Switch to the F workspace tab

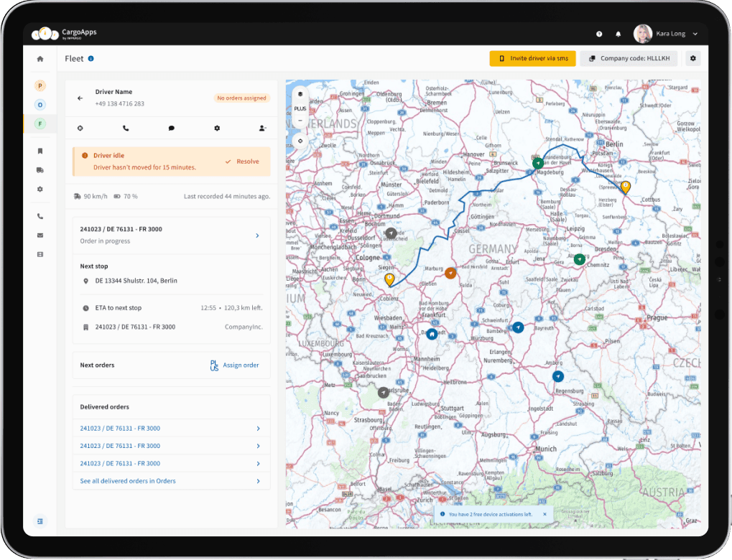tap(40, 123)
